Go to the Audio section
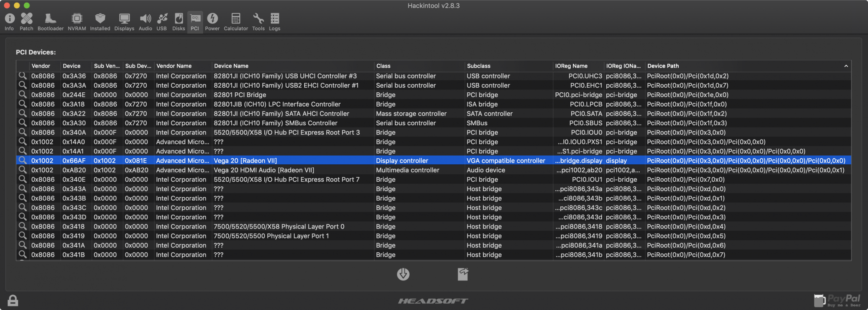This screenshot has height=310, width=868. click(145, 22)
